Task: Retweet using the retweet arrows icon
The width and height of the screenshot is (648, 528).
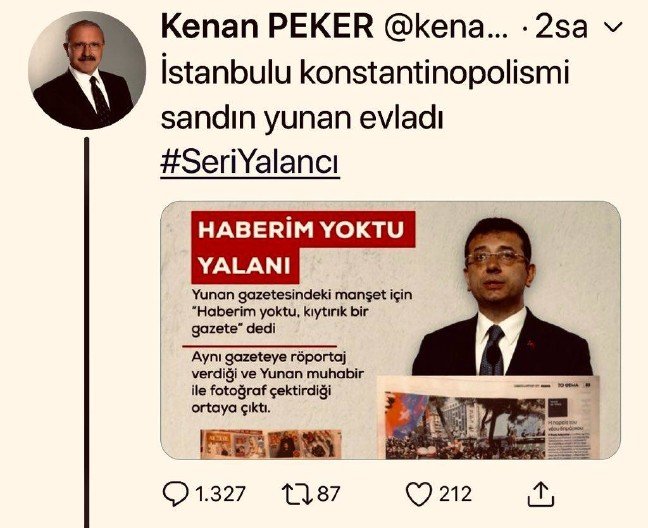Action: click(297, 494)
